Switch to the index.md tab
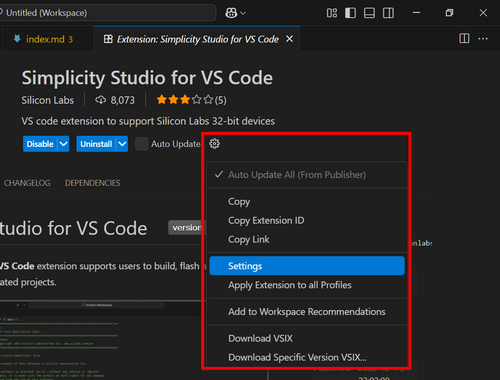This screenshot has height=380, width=500. tap(48, 39)
